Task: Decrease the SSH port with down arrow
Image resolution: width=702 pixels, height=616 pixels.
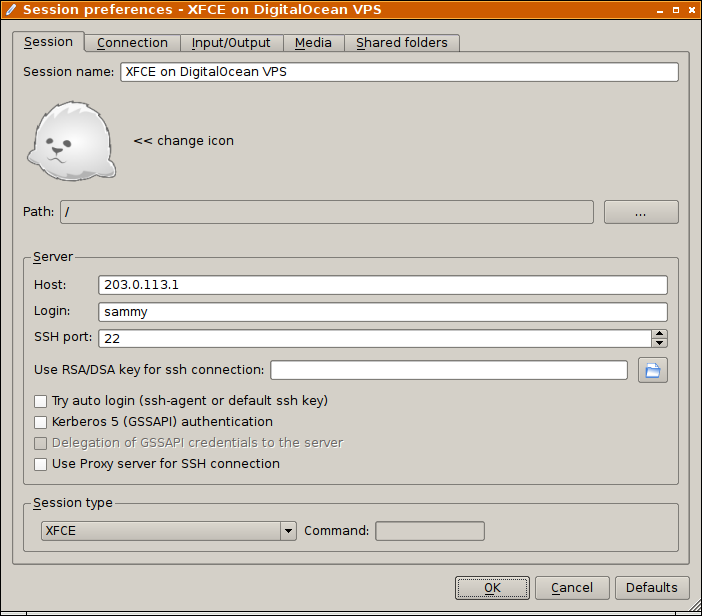Action: 659,343
